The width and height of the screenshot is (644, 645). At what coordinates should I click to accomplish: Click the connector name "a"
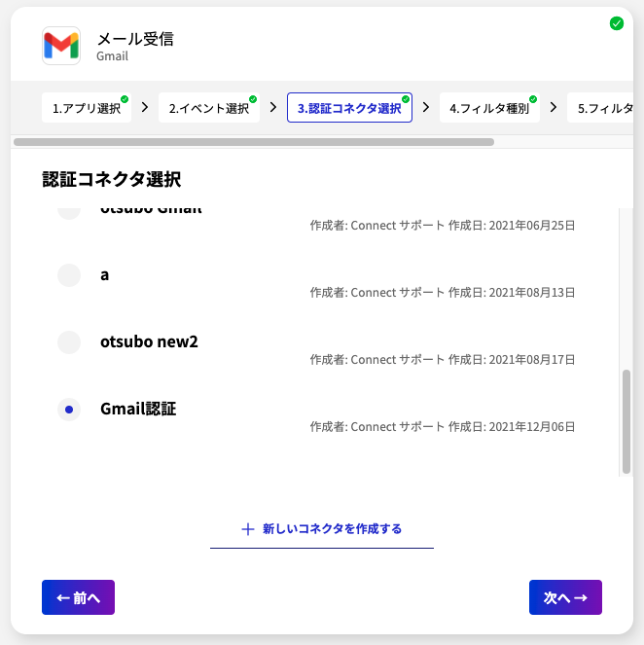coord(105,274)
